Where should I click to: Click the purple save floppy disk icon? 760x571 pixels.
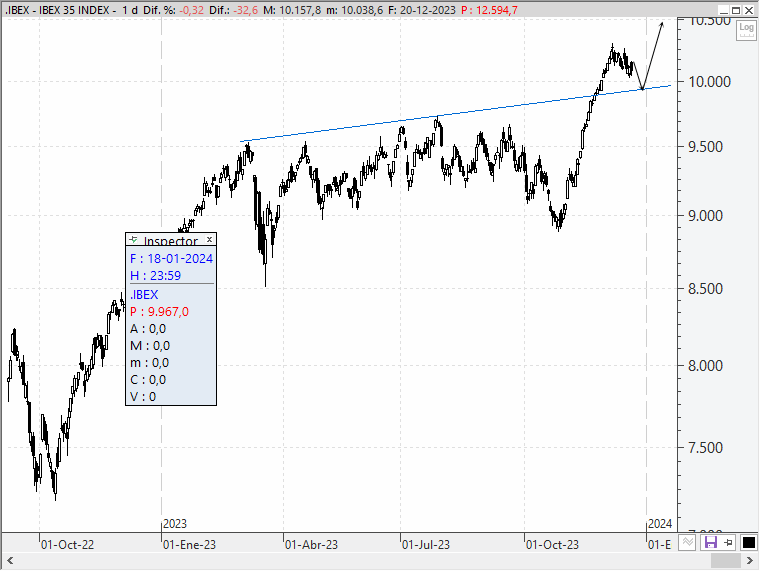coord(710,542)
